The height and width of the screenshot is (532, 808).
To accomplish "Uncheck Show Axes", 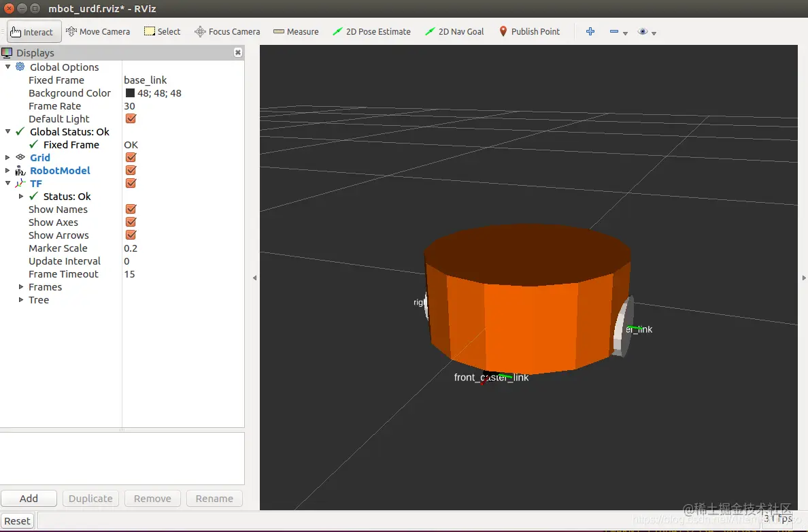I will pyautogui.click(x=131, y=222).
